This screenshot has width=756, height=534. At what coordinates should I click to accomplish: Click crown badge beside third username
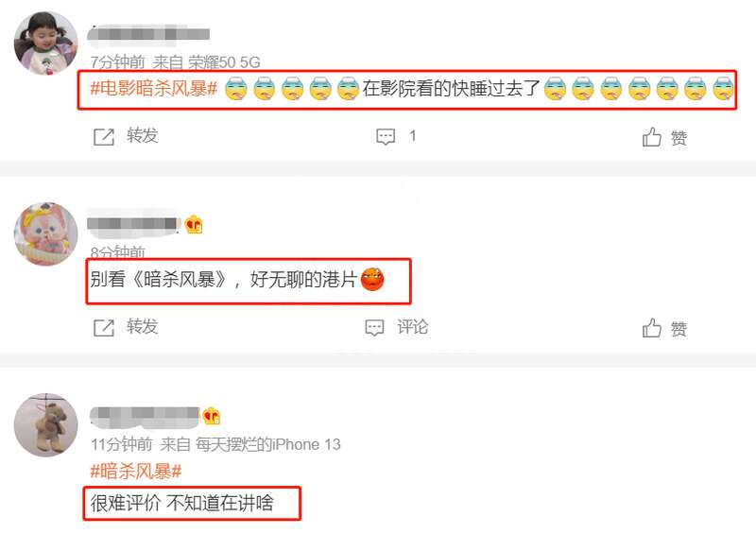211,416
